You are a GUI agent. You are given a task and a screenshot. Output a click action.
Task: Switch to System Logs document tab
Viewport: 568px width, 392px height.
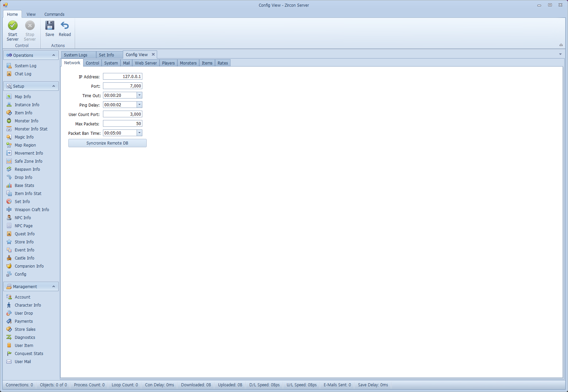(78, 55)
